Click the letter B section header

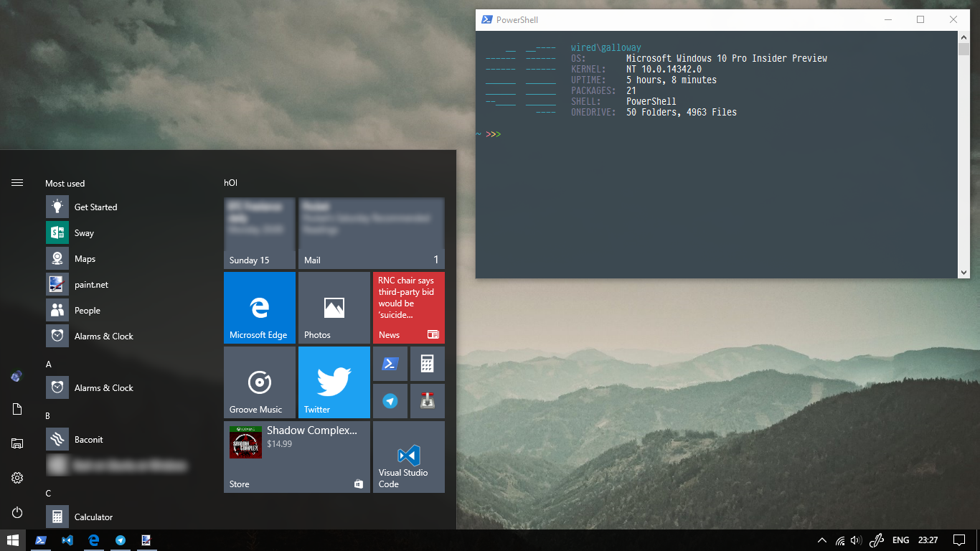(x=48, y=416)
